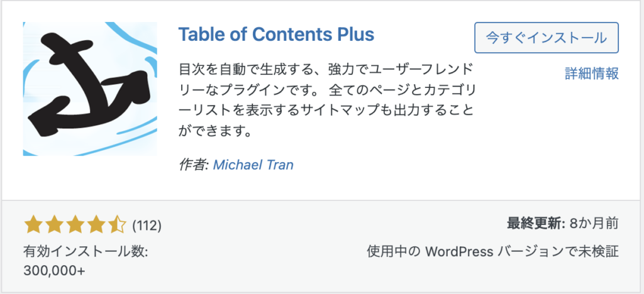Click the WordPress version compatibility notice
This screenshot has width=644, height=294.
pyautogui.click(x=493, y=252)
